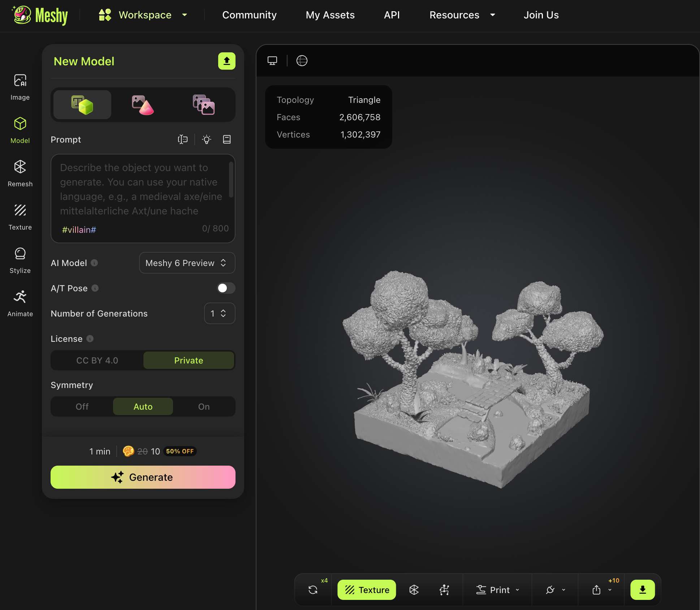The image size is (700, 610).
Task: Open the Animate tool in sidebar
Action: pos(20,303)
